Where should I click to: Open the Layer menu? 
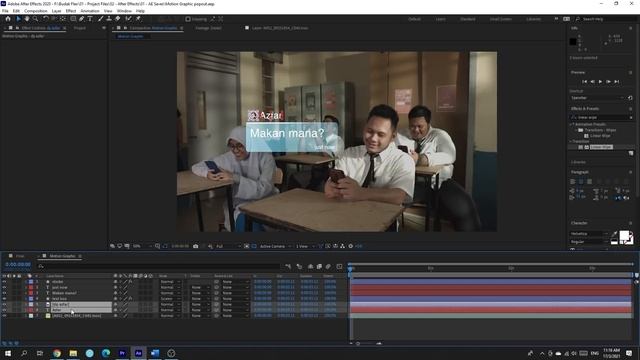point(56,11)
